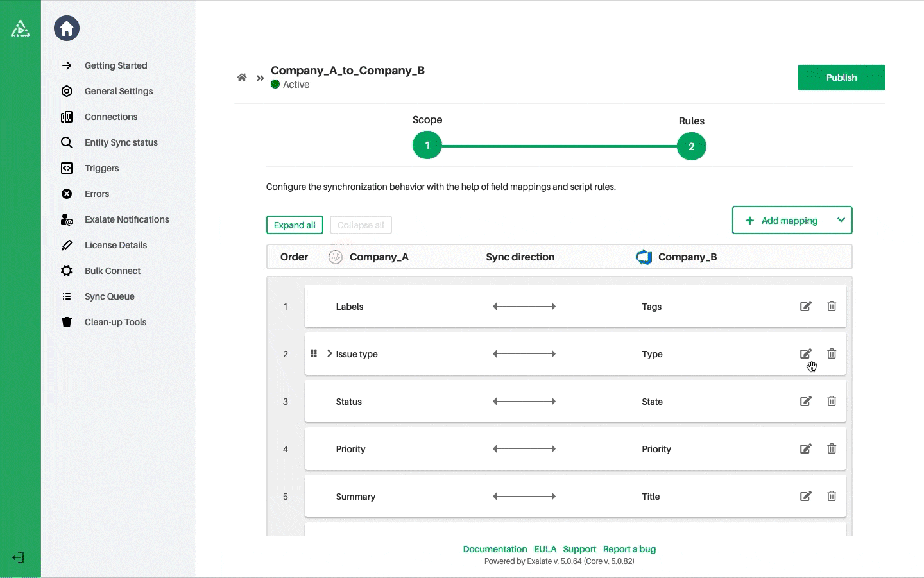Screen dimensions: 924x578
Task: Open the EULA link
Action: coord(545,549)
